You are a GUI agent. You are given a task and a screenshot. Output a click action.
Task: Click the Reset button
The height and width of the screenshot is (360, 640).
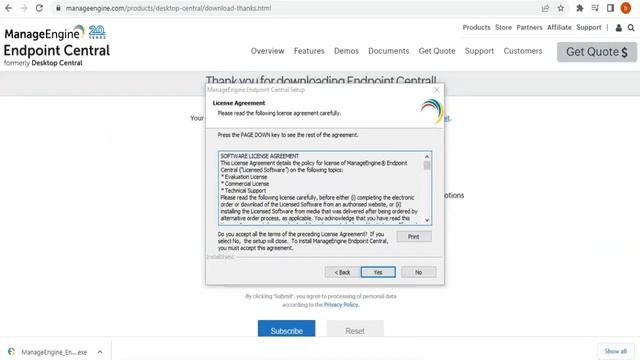coord(355,329)
